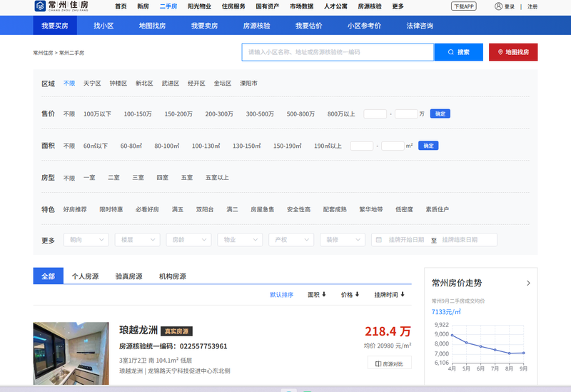Click the user login icon (登录)
Viewport: 571px width, 392px height.
pyautogui.click(x=498, y=6)
